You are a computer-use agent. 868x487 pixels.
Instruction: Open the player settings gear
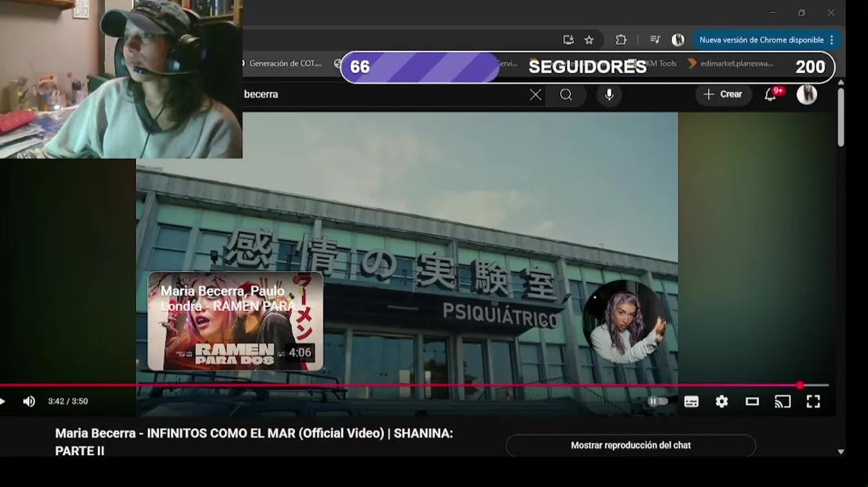(722, 402)
